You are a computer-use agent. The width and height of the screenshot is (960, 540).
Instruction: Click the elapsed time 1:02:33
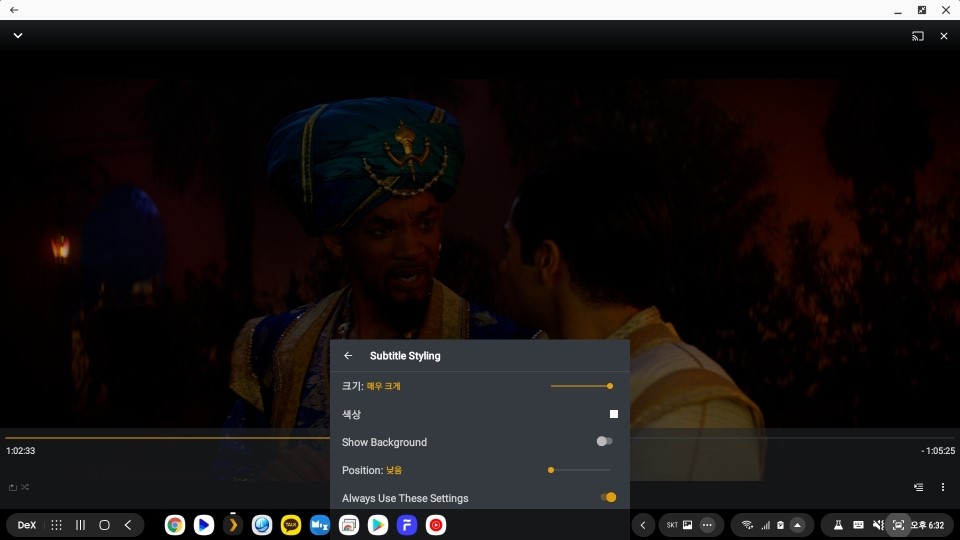point(20,451)
